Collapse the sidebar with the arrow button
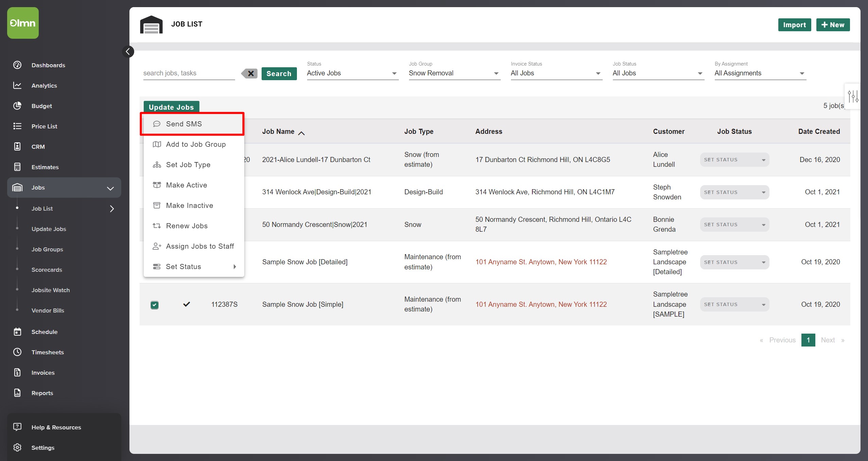 (x=128, y=52)
